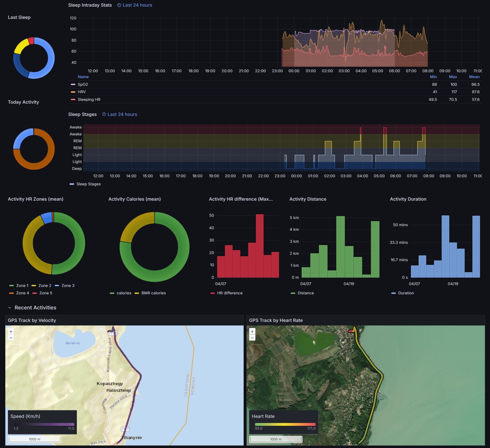Viewport: 490px width, 448px height.
Task: Open the Sleep Intraday Stats panel title
Action: pos(90,5)
